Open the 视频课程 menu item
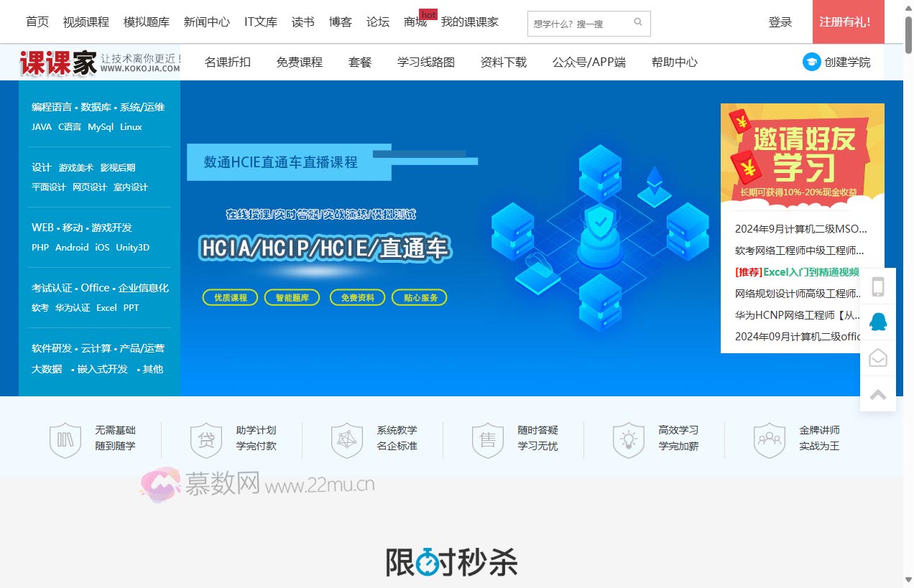The height and width of the screenshot is (588, 914). (88, 22)
